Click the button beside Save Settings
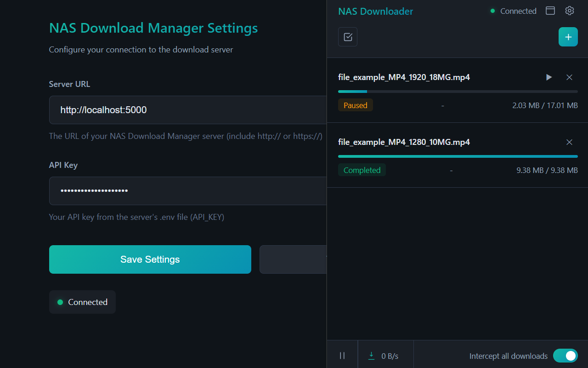The image size is (588, 368). (293, 259)
